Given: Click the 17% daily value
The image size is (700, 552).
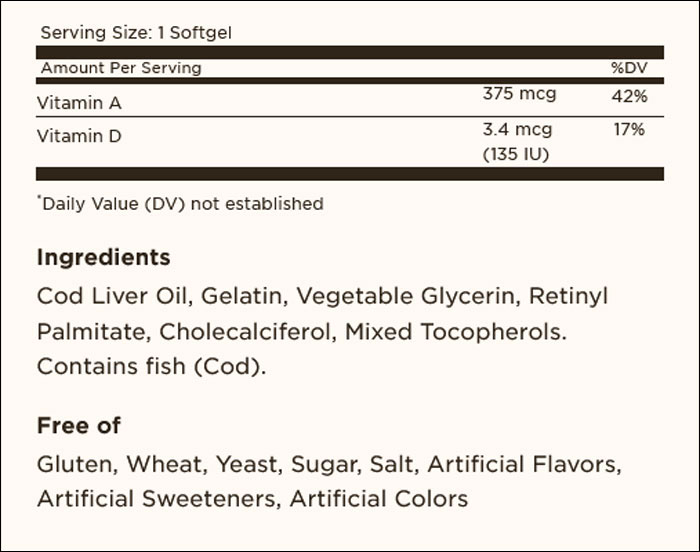Looking at the screenshot, I should point(629,130).
